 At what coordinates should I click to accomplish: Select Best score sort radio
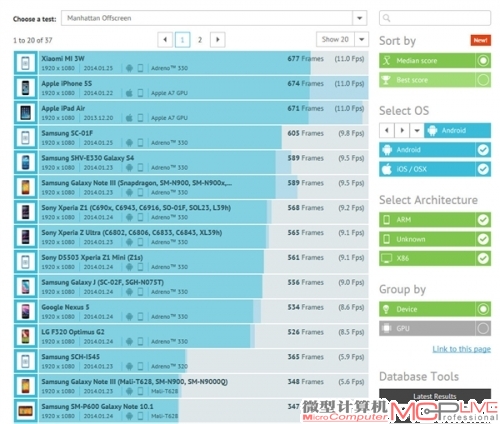coord(483,80)
